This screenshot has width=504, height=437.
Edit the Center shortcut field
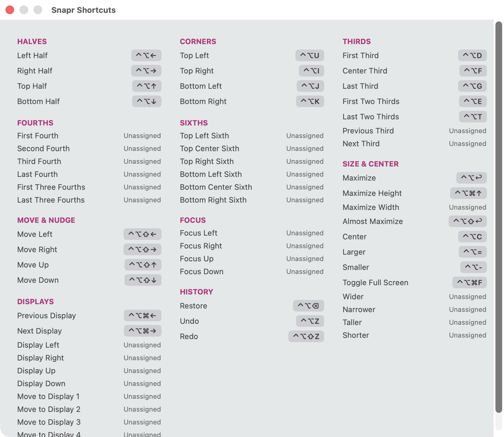pyautogui.click(x=472, y=237)
